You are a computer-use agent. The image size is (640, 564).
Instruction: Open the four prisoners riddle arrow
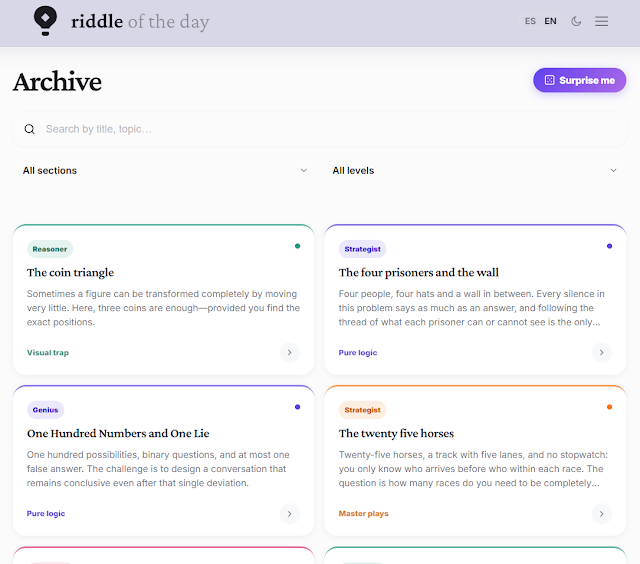[602, 353]
